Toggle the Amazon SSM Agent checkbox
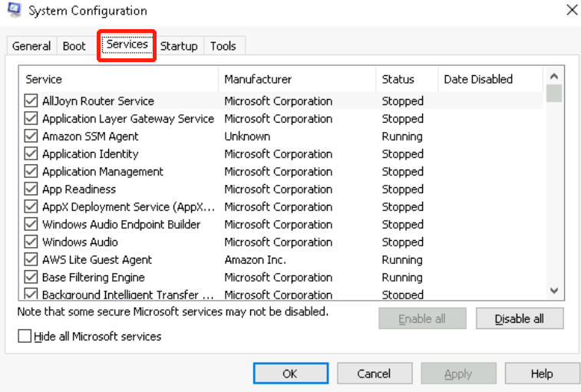This screenshot has width=581, height=392. (31, 137)
